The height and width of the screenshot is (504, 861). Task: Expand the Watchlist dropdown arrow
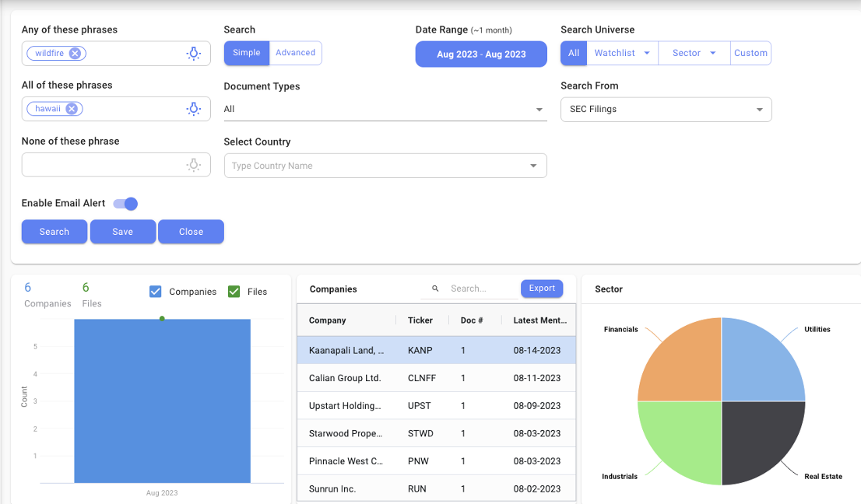point(647,54)
